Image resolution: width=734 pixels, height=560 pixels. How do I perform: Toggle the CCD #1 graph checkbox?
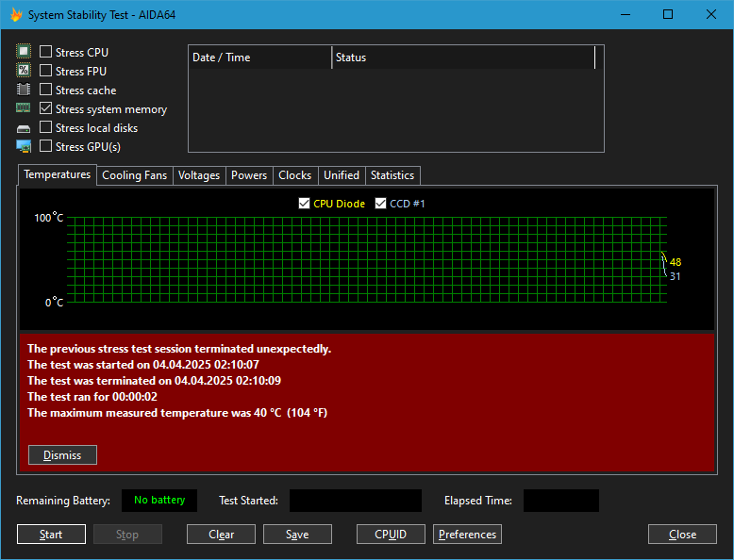pos(381,204)
